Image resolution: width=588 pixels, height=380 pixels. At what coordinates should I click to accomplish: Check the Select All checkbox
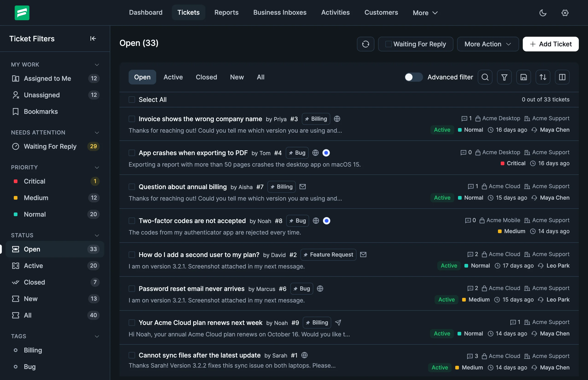132,100
